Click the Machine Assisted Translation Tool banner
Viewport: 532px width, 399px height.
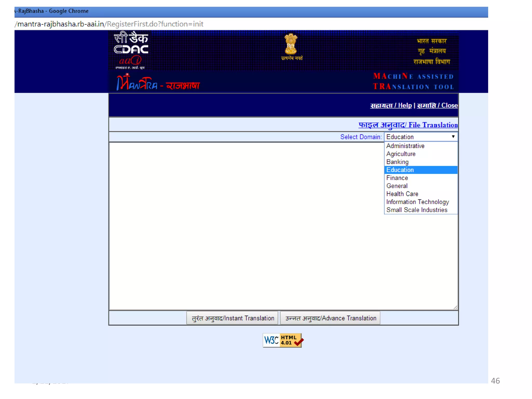[413, 81]
